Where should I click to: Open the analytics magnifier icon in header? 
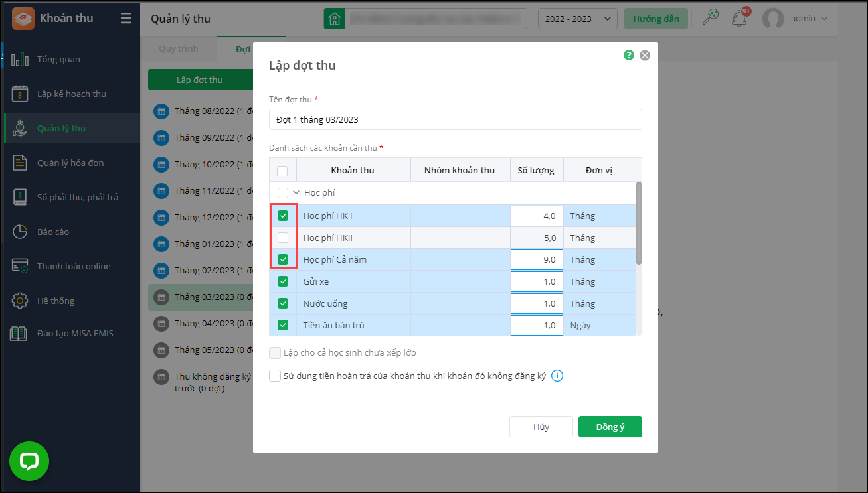click(711, 17)
